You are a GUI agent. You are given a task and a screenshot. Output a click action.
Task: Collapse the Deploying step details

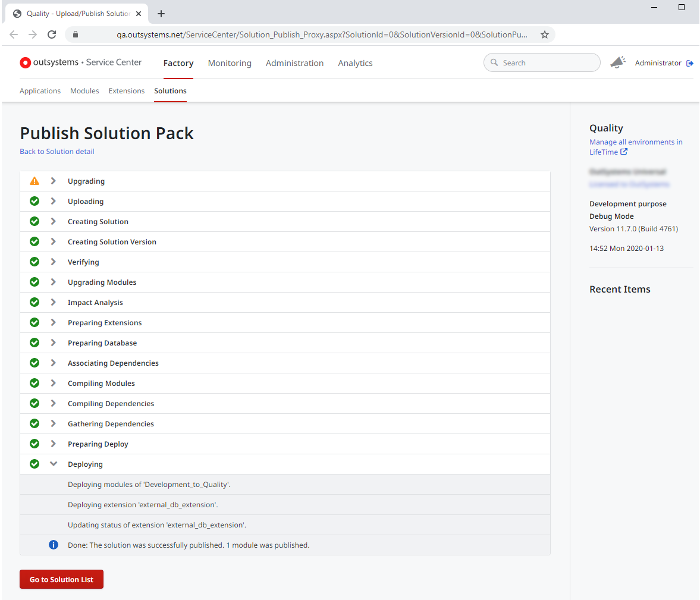[54, 464]
